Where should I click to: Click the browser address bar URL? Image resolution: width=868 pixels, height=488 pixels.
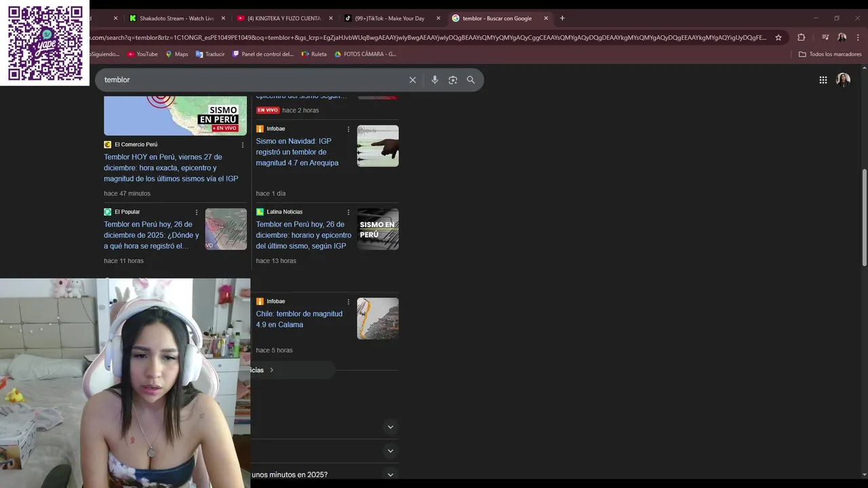tap(427, 37)
